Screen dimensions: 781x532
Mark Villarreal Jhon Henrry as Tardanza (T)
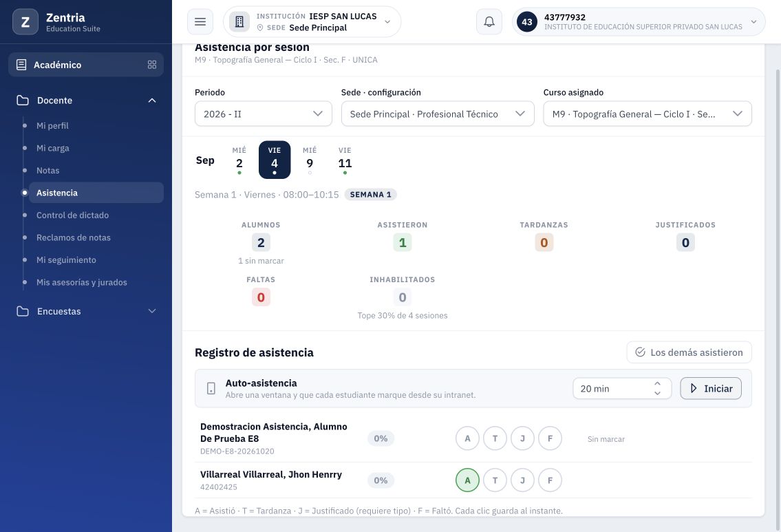[x=495, y=480]
